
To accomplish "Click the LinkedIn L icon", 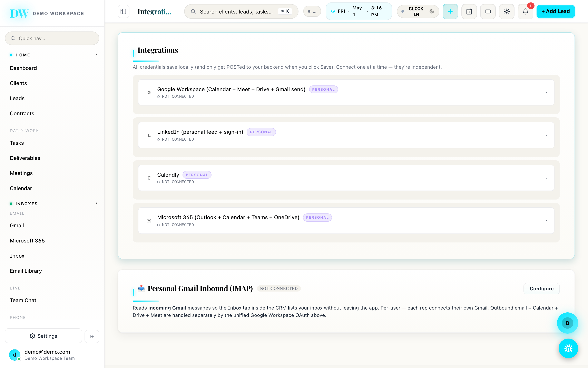I will (149, 135).
